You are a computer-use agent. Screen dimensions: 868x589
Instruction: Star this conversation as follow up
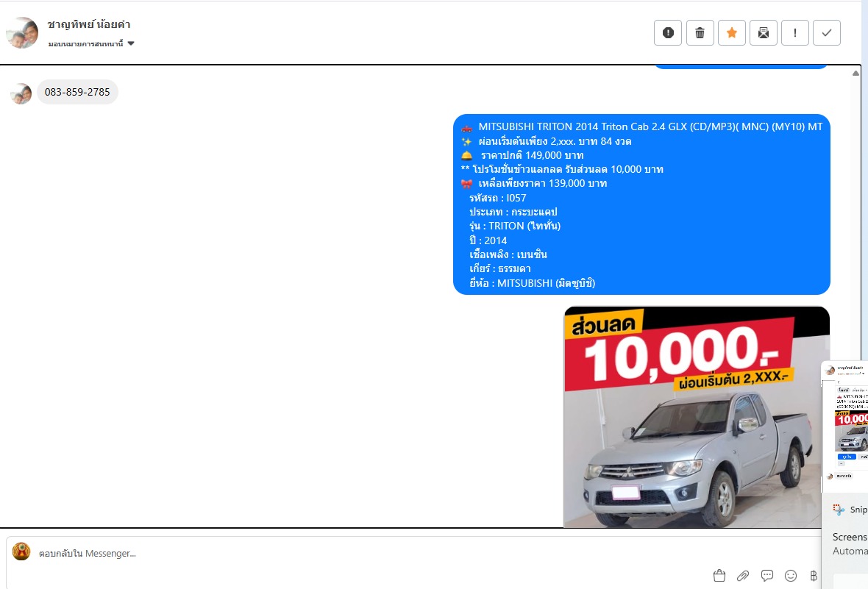point(732,32)
